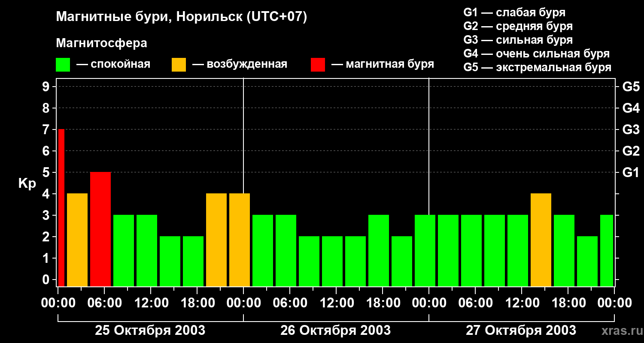The width and height of the screenshot is (644, 343).
Task: Click the red bar reaching Kp 5
Action: pyautogui.click(x=100, y=229)
